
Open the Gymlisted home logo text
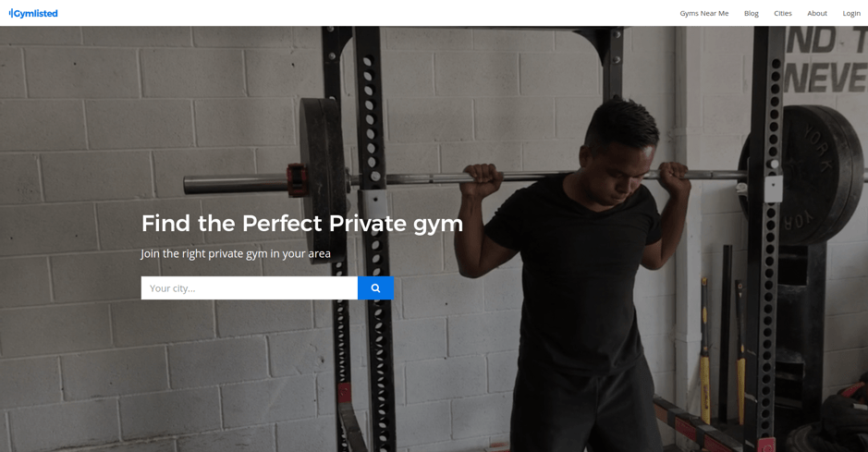tap(35, 13)
